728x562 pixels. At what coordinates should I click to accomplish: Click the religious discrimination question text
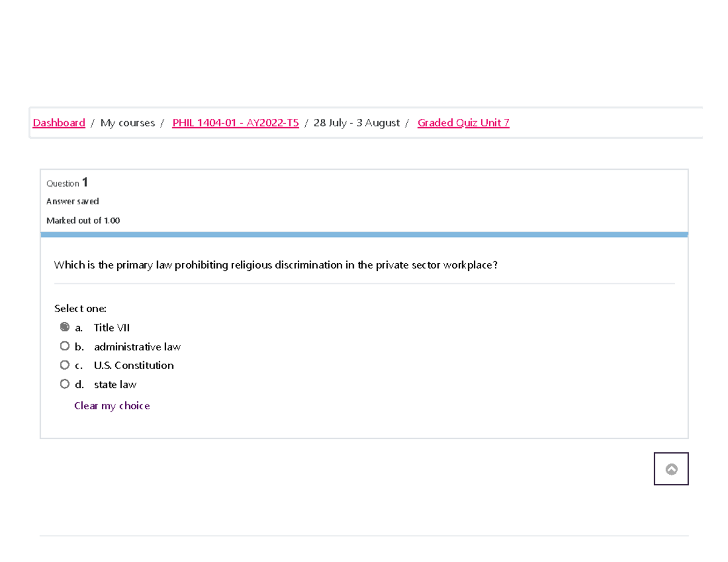275,265
